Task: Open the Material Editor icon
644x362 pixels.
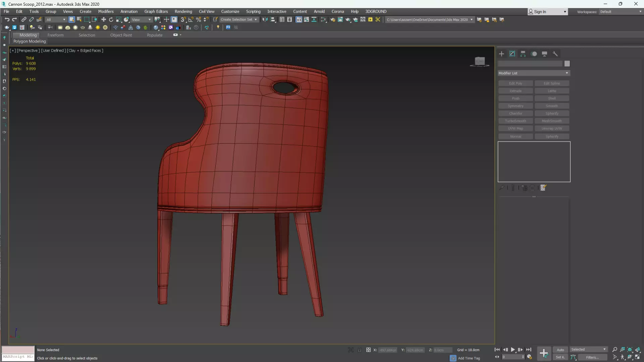Action: tap(324, 20)
